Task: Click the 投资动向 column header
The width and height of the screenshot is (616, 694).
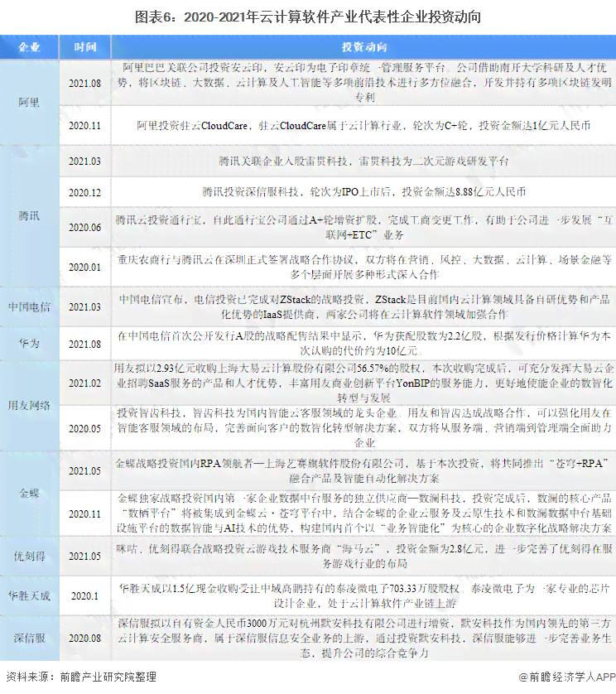Action: pos(363,47)
